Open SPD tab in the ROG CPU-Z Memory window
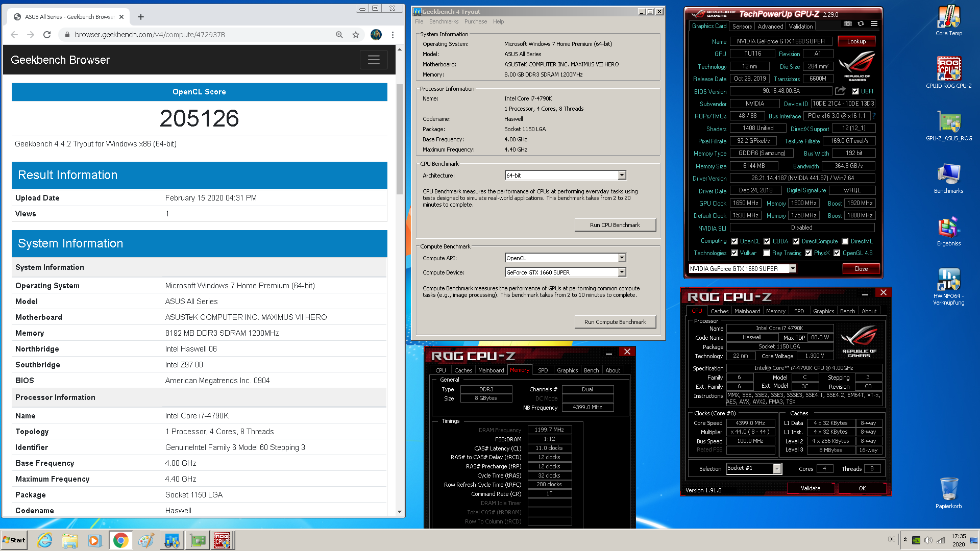This screenshot has width=980, height=551. (x=543, y=370)
